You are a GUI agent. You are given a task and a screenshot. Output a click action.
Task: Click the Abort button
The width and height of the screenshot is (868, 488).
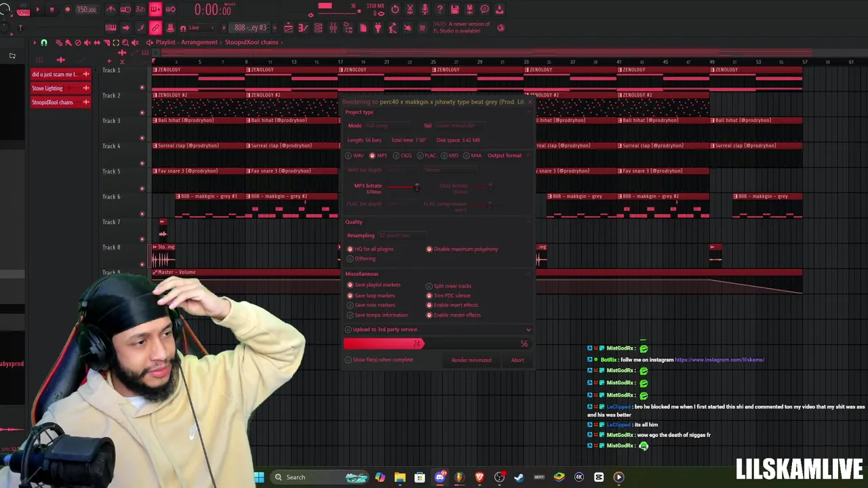pos(517,360)
